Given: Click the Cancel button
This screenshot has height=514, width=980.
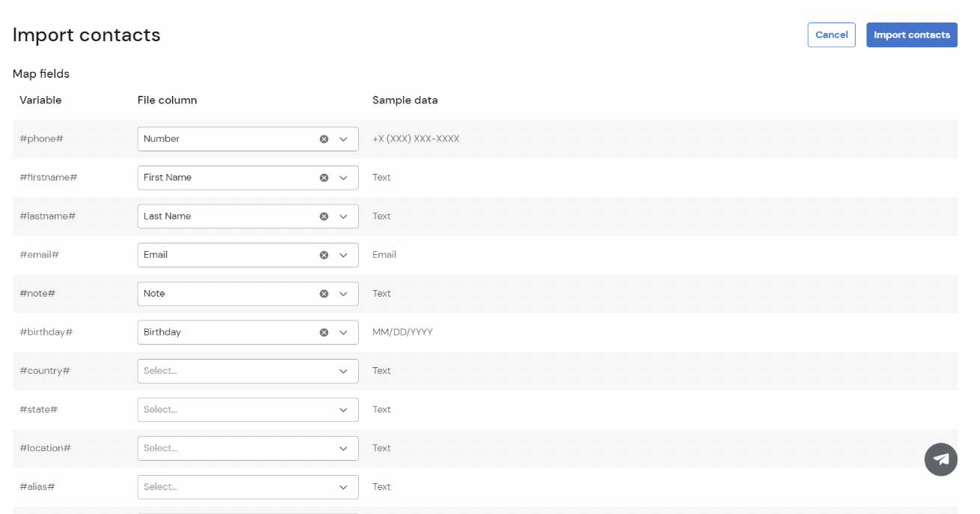Looking at the screenshot, I should point(831,34).
